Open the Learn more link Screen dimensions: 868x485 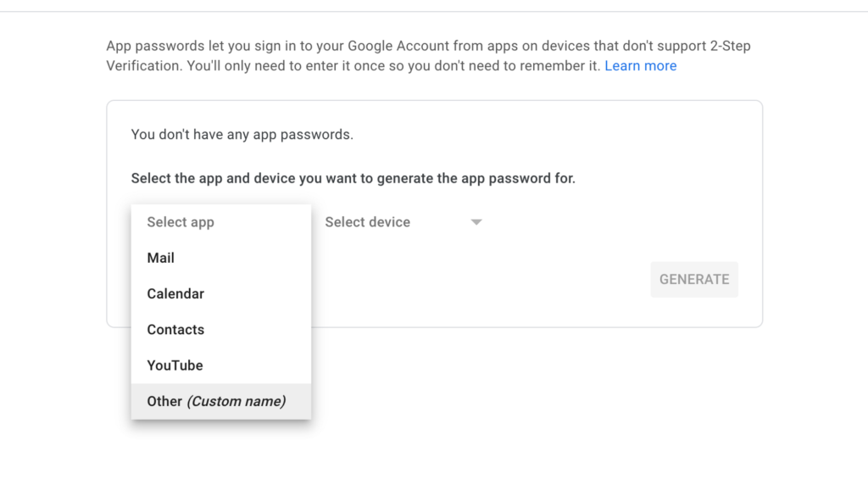640,66
